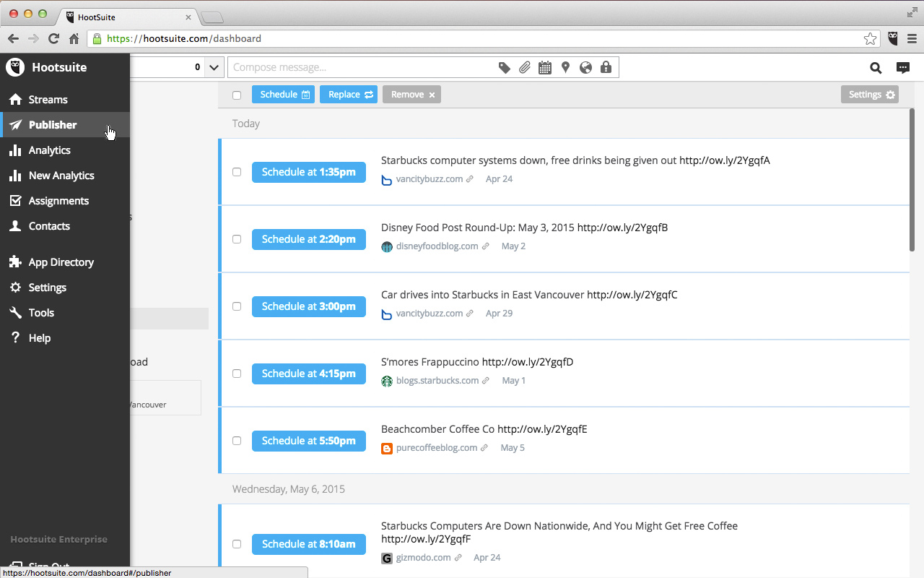This screenshot has height=578, width=924.
Task: Click link icon next to blogs.starbucks.com
Action: coord(486,381)
